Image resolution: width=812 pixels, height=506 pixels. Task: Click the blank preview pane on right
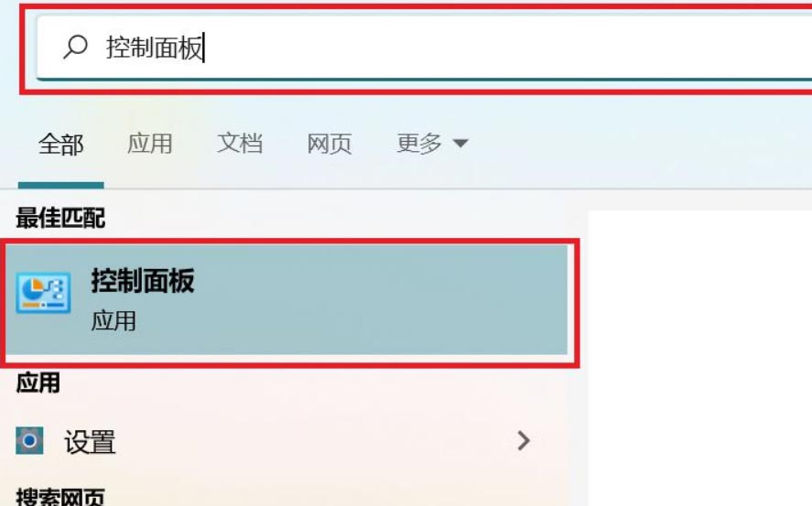coord(699,358)
